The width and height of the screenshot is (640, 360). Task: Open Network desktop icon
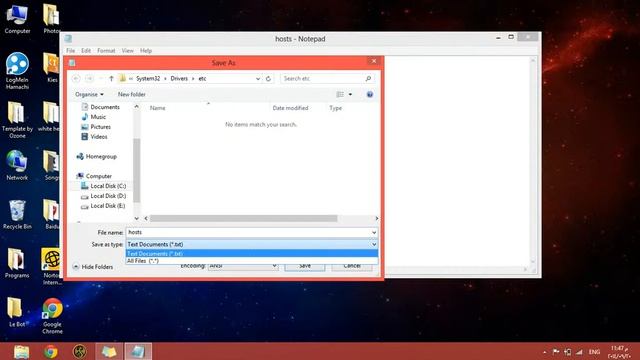(x=17, y=165)
